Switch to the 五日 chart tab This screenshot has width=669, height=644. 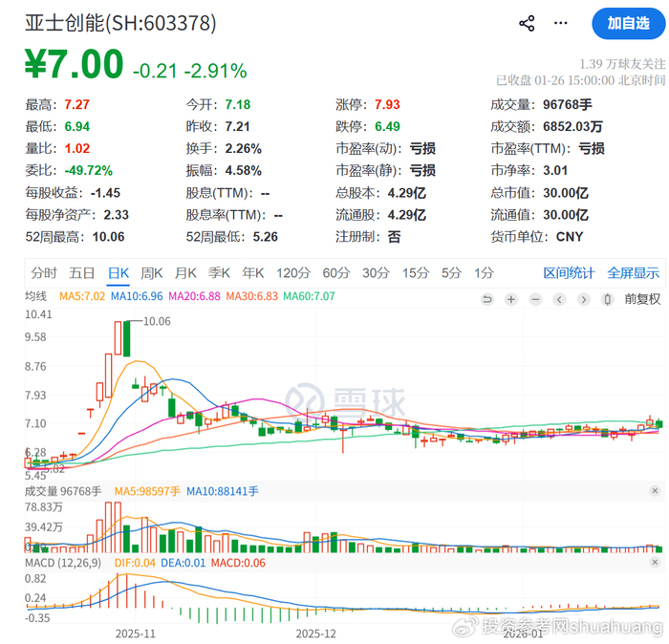click(x=82, y=273)
